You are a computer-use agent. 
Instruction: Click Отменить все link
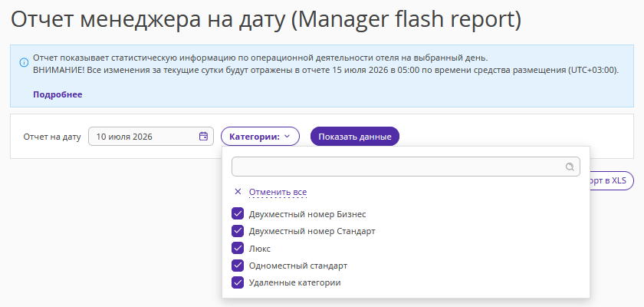[278, 192]
